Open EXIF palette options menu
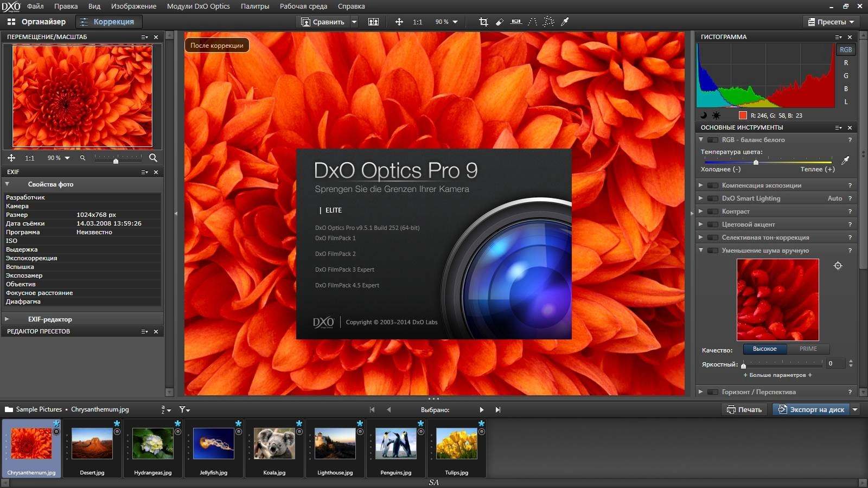The height and width of the screenshot is (488, 868). coord(144,172)
